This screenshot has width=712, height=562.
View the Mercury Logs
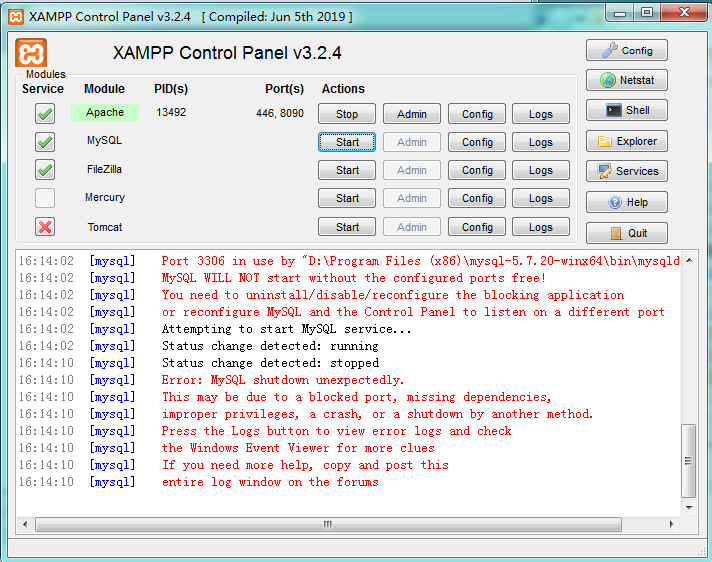coord(541,198)
